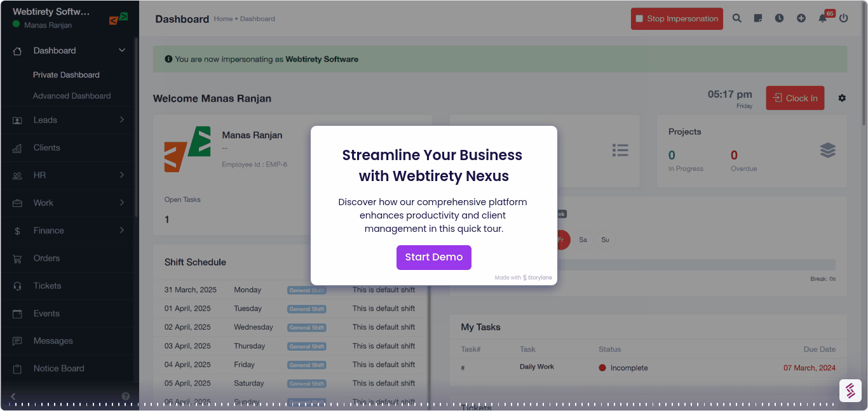The height and width of the screenshot is (411, 868).
Task: Expand the Finance submenu chevron
Action: [122, 230]
